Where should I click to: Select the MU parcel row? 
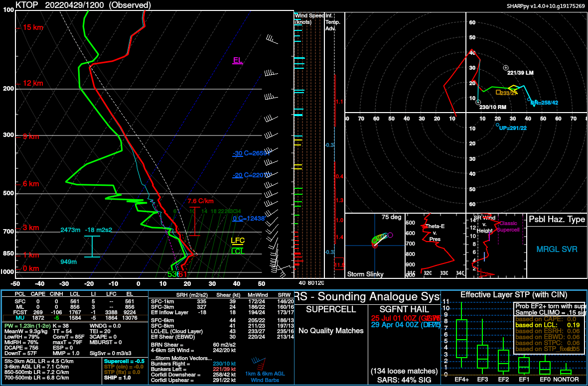pyautogui.click(x=75, y=318)
